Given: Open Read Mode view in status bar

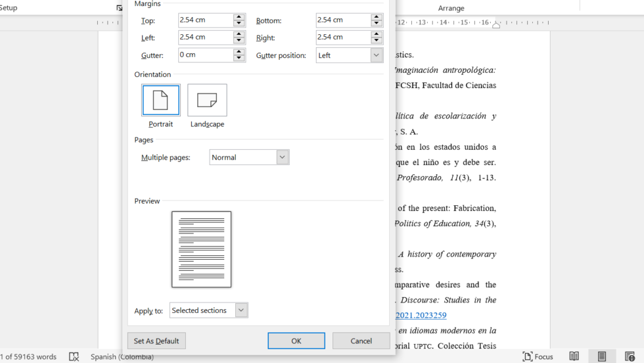Looking at the screenshot, I should pyautogui.click(x=574, y=356).
